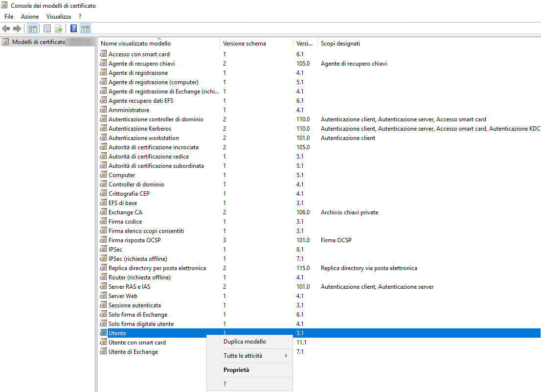Select the IPSec template row

click(x=115, y=250)
